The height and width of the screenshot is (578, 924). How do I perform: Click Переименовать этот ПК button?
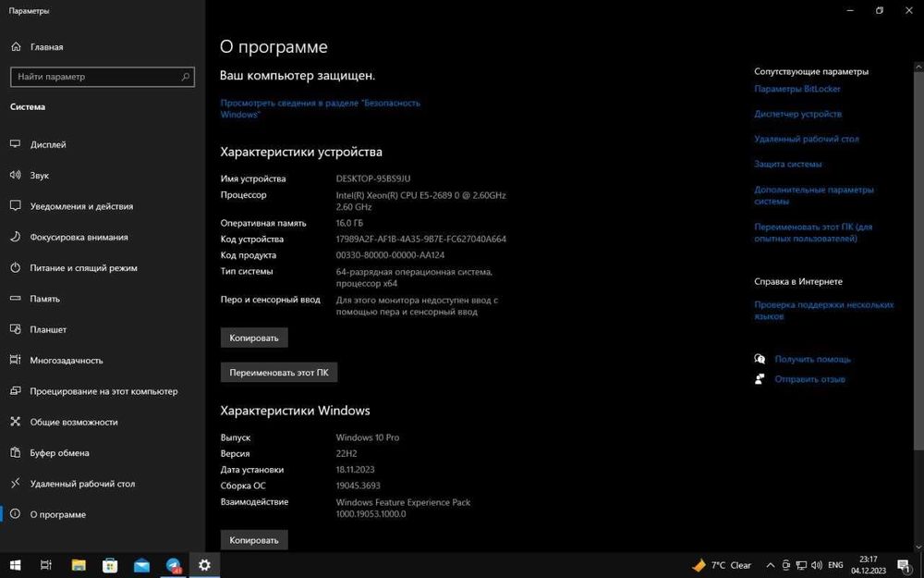(279, 372)
